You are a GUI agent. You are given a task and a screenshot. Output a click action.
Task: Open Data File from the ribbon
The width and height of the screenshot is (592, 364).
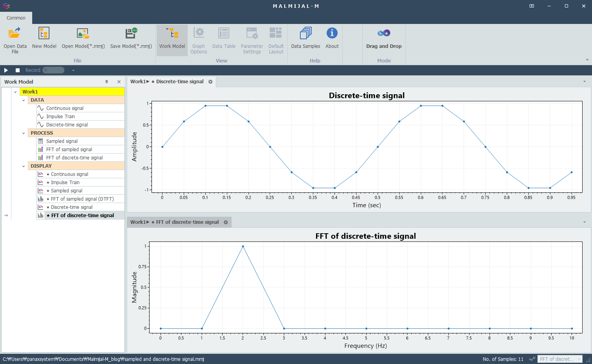pos(15,40)
